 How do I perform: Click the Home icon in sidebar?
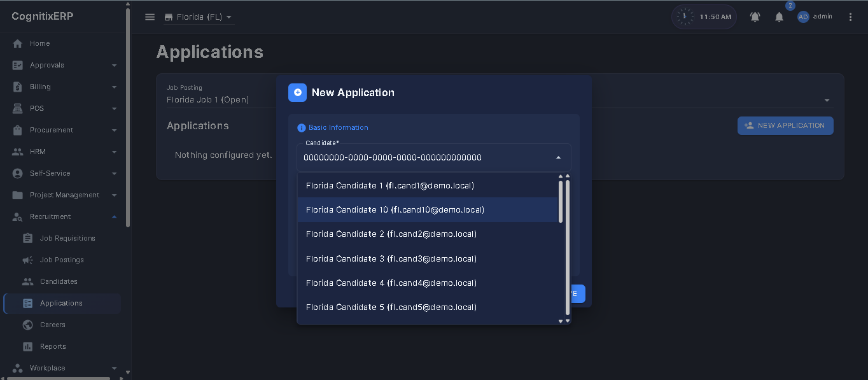[x=18, y=43]
